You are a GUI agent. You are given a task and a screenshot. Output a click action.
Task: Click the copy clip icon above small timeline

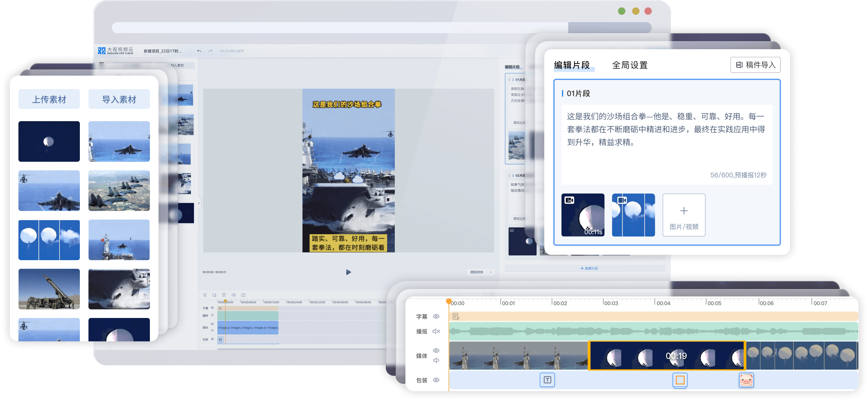[214, 295]
